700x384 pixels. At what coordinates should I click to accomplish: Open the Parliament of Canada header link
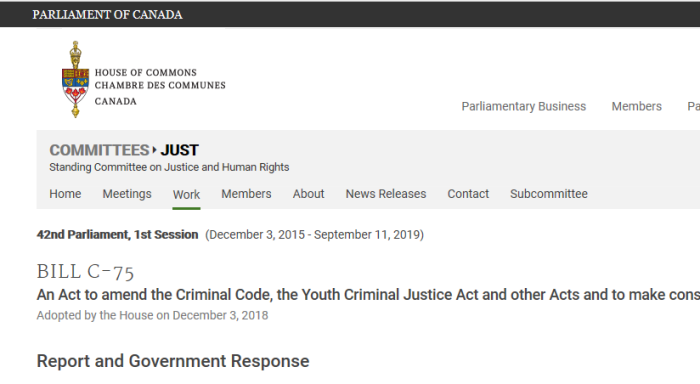click(107, 15)
